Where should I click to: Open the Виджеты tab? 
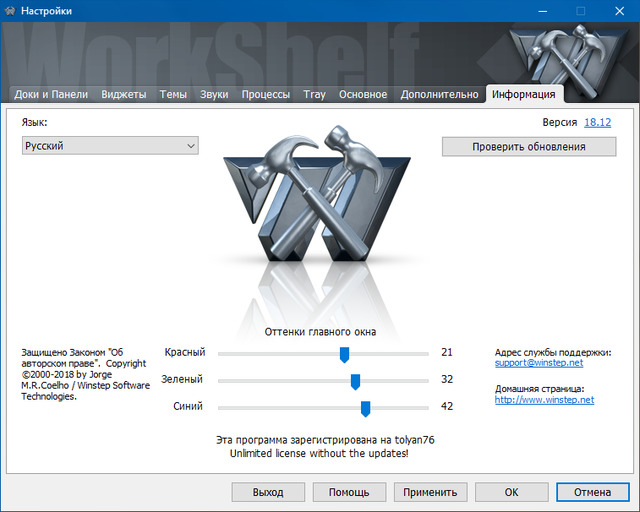point(124,95)
